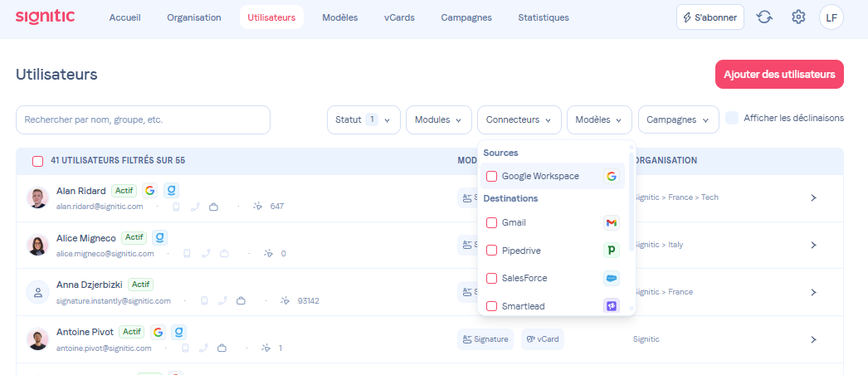
Task: Click vCard module tag for Antoine Pivot
Action: pyautogui.click(x=543, y=339)
